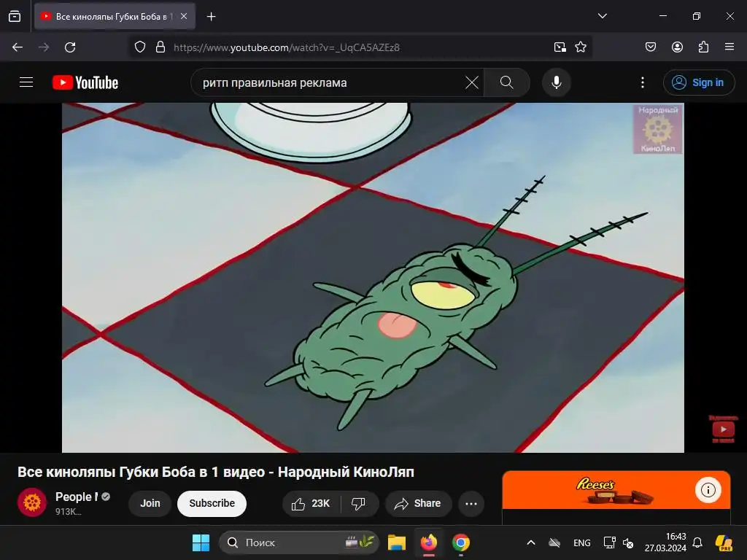747x560 pixels.
Task: Click the taskbar Поиск search box
Action: pyautogui.click(x=299, y=542)
